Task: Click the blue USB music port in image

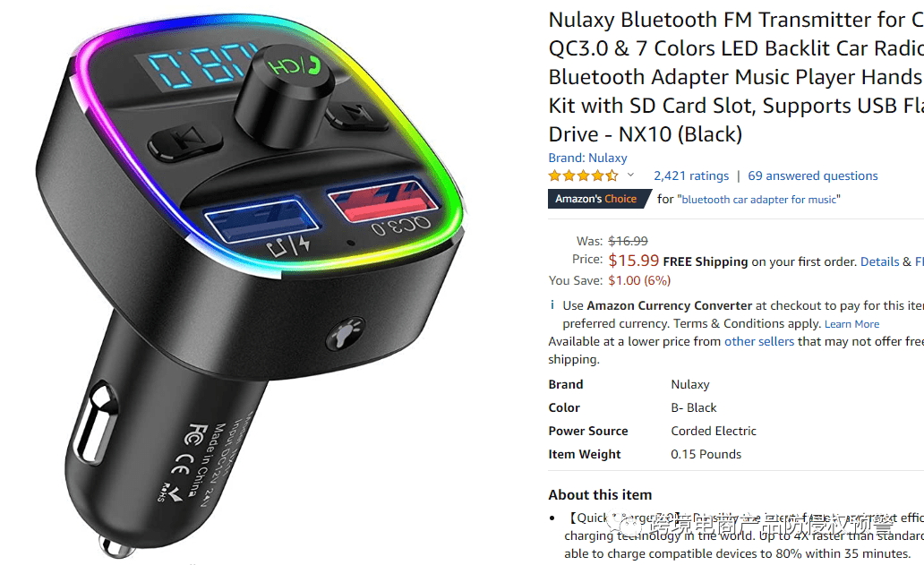Action: [x=262, y=219]
